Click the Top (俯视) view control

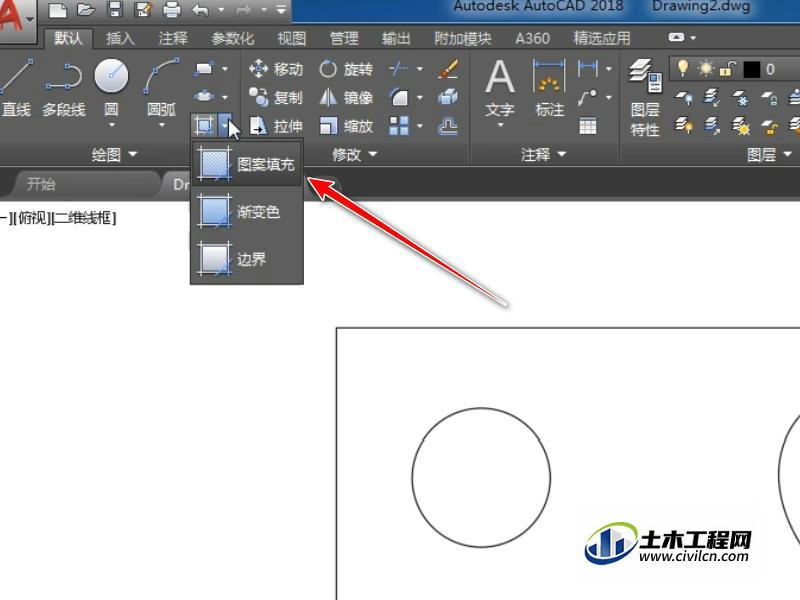(x=32, y=218)
